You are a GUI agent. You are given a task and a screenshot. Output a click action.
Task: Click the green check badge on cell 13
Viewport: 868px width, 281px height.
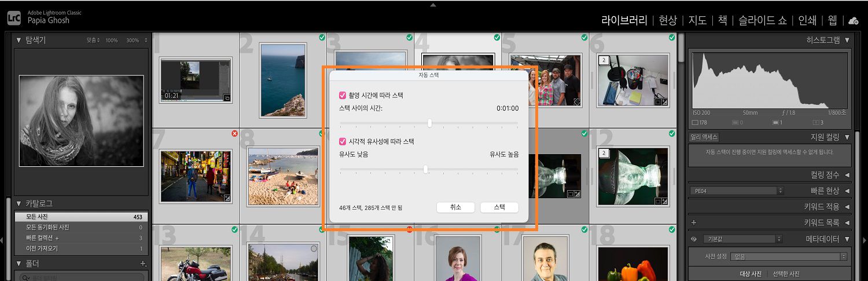(234, 229)
